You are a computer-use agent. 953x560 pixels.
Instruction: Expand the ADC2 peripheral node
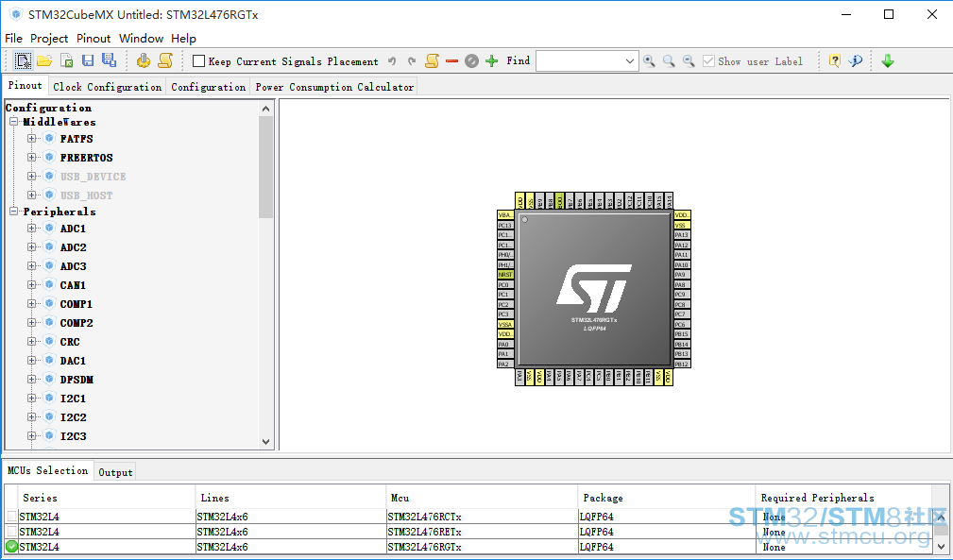click(x=31, y=247)
